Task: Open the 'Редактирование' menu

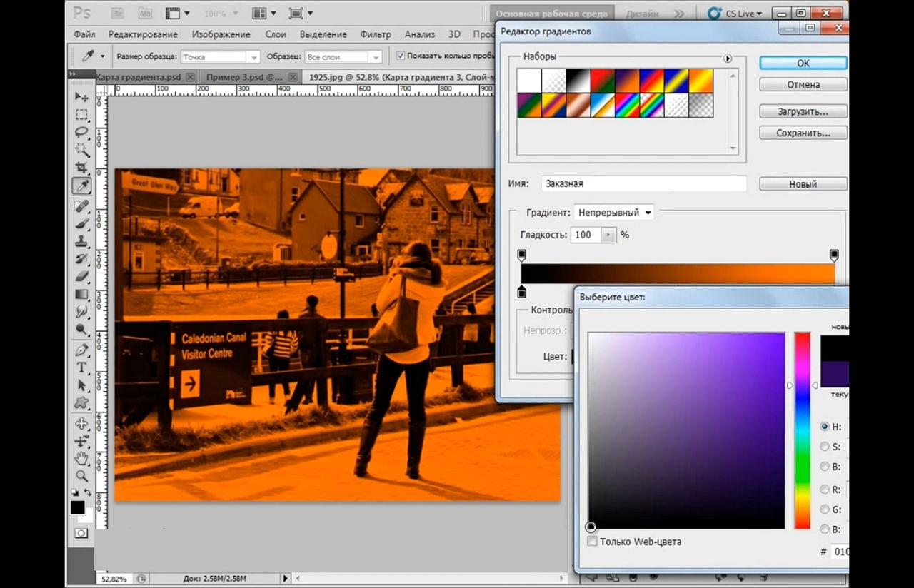Action: point(143,34)
